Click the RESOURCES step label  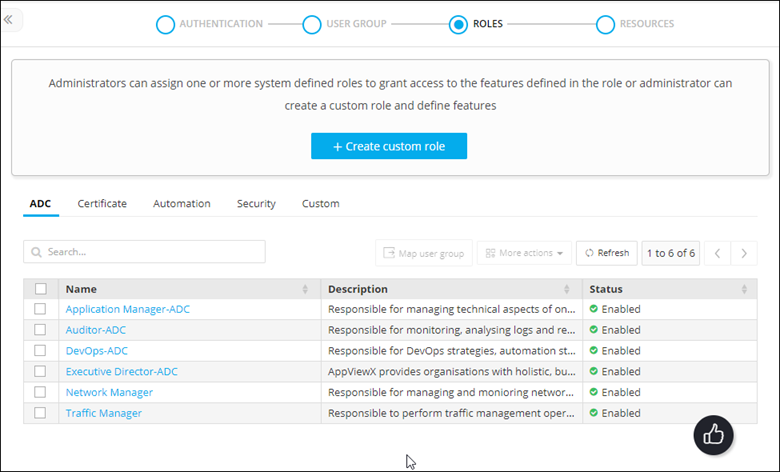click(647, 24)
